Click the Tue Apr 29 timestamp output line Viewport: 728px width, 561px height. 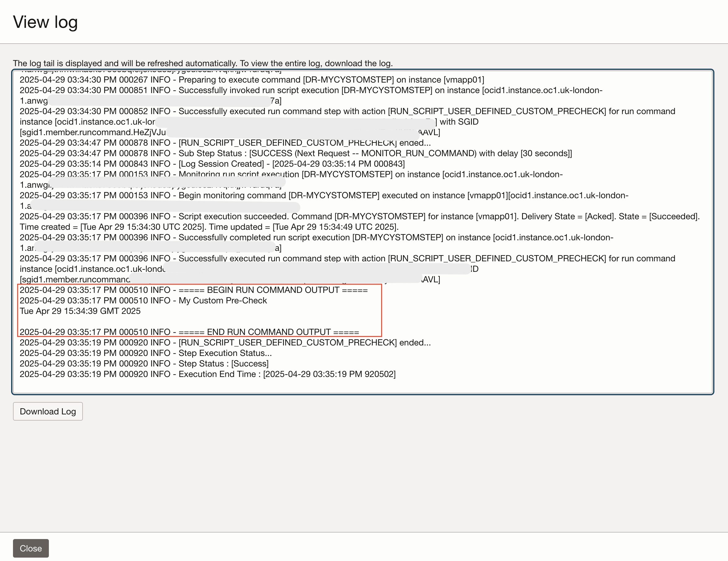coord(80,311)
